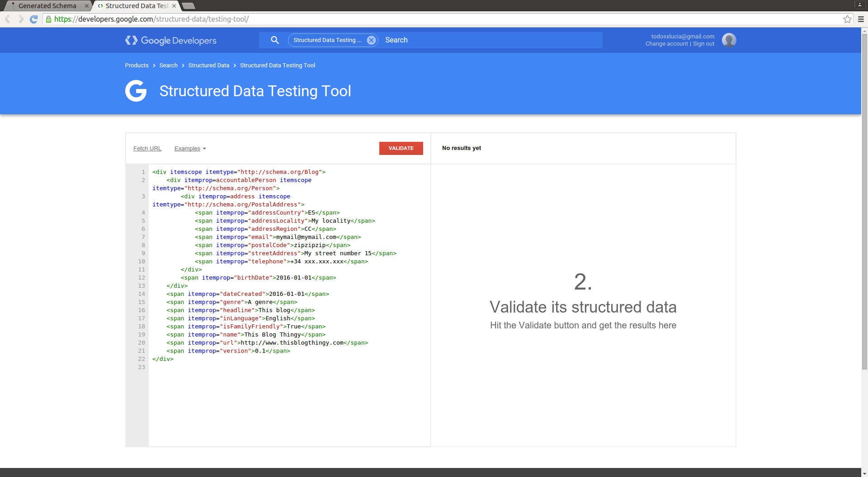Open the Chrome hamburger menu

tap(861, 19)
